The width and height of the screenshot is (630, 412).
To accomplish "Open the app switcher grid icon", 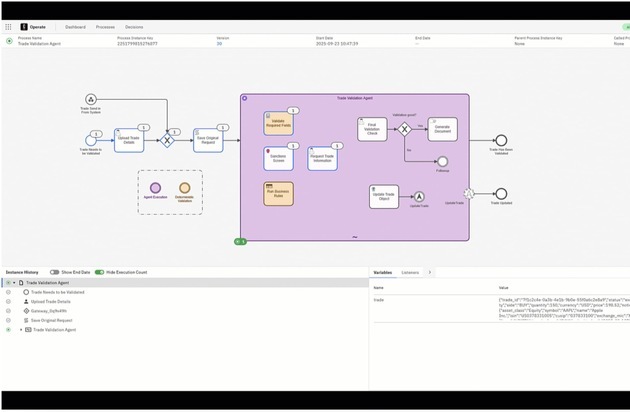I will click(x=9, y=27).
